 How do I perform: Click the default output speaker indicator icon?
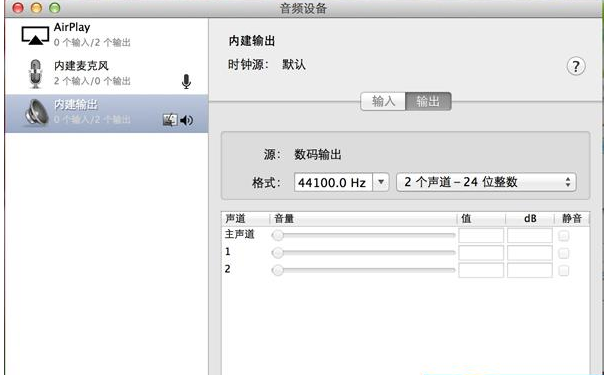click(187, 120)
